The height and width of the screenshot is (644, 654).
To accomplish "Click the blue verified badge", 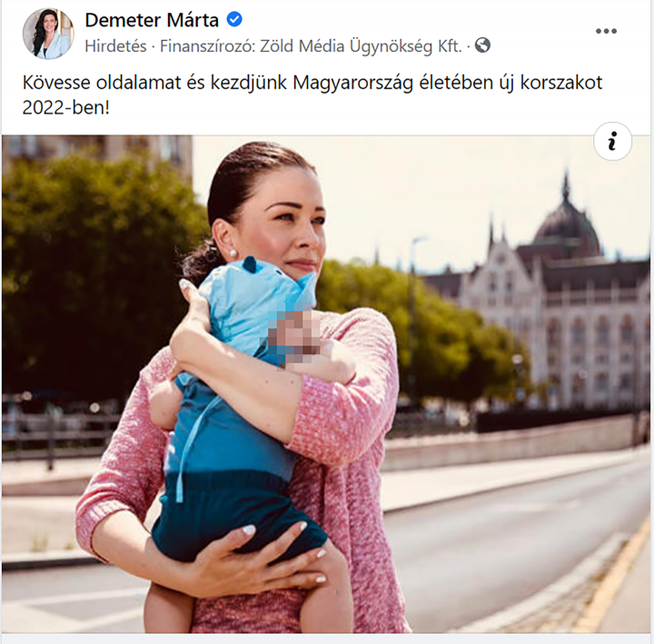I will coord(234,20).
